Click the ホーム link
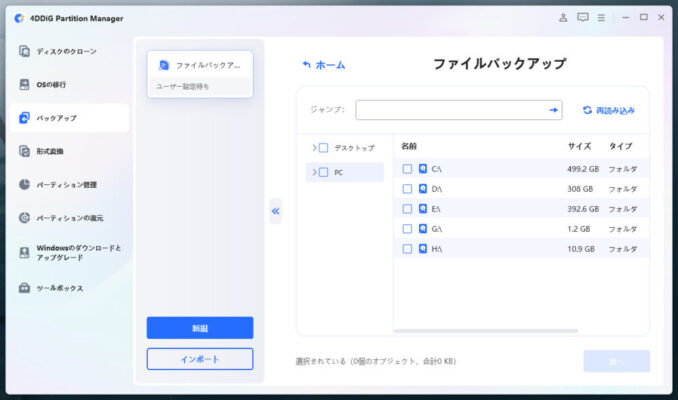 tap(330, 65)
